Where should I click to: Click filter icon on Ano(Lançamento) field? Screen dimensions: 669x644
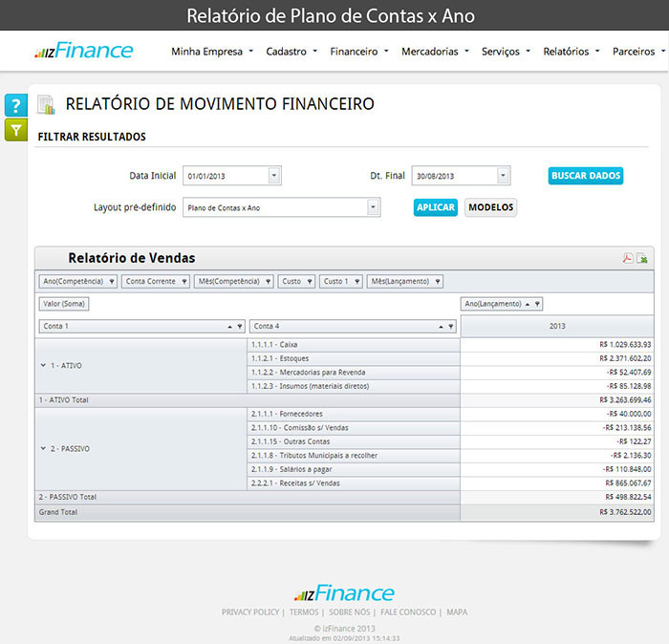pos(537,304)
